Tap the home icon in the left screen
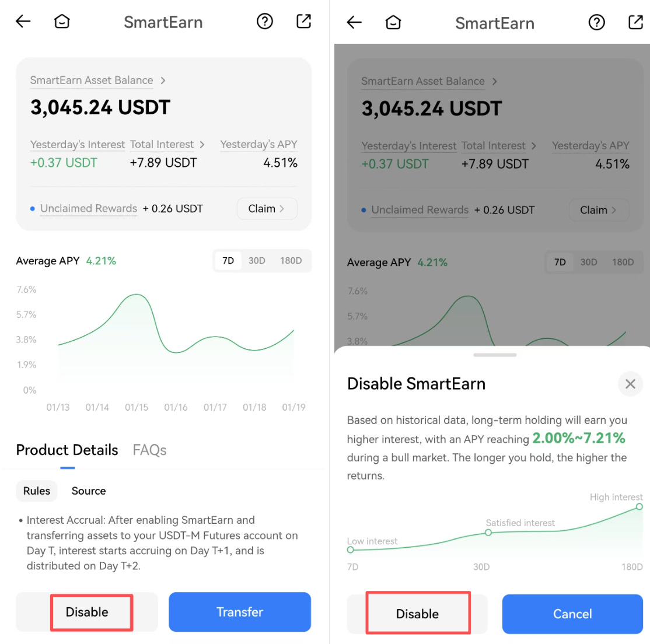 62,22
